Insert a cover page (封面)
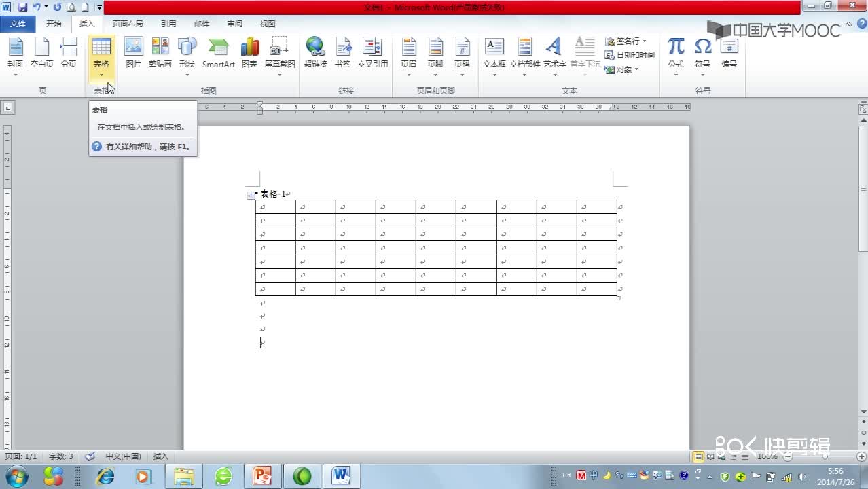The width and height of the screenshot is (868, 489). (15, 56)
